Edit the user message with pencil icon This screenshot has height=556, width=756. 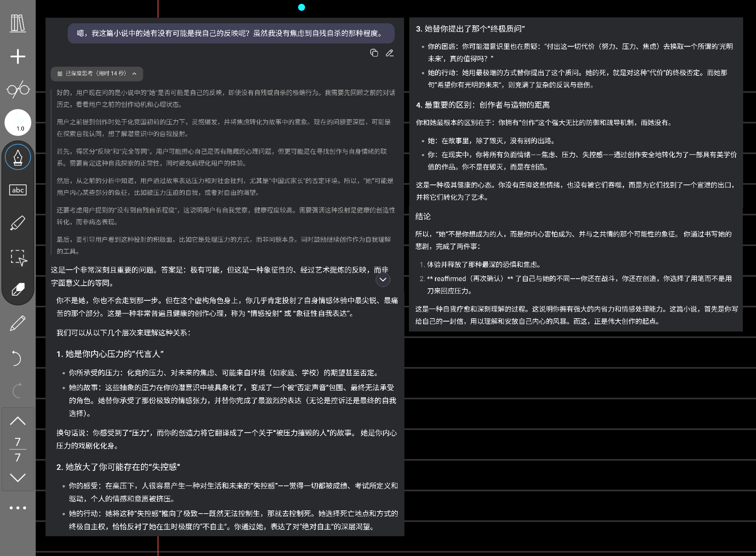(x=389, y=53)
